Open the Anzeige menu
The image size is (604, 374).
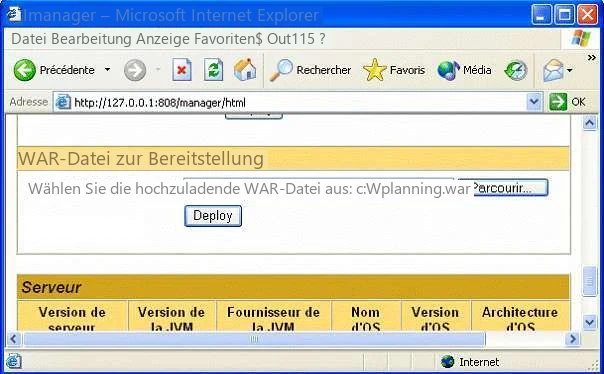tap(163, 39)
